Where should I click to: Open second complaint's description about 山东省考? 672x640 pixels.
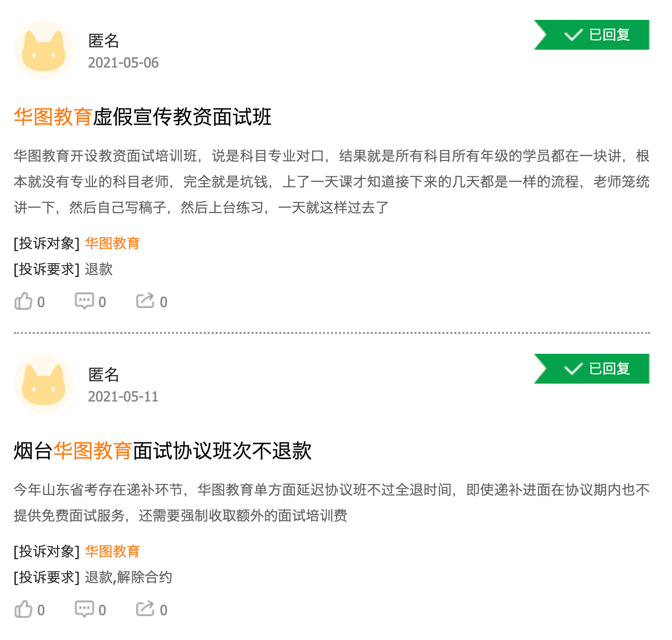click(x=332, y=503)
